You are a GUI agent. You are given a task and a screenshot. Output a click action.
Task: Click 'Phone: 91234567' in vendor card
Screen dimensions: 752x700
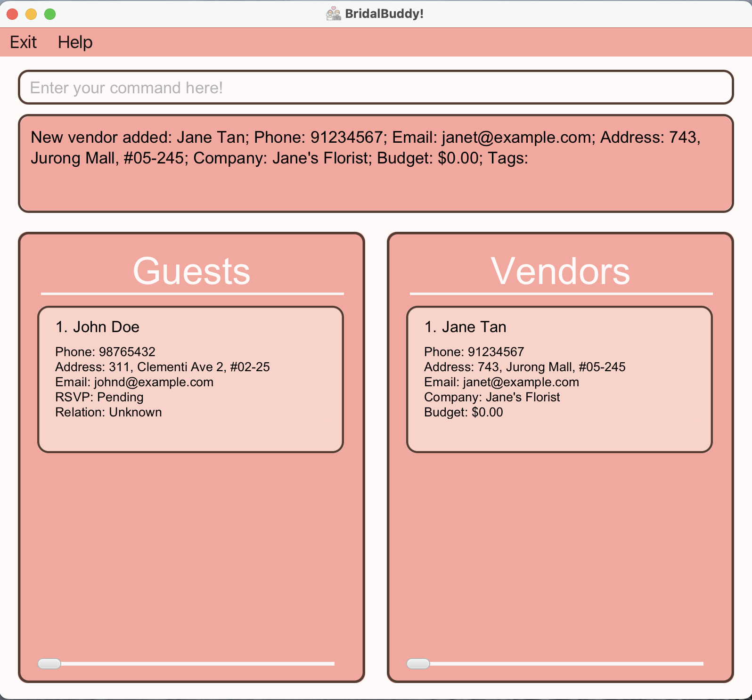pos(474,352)
